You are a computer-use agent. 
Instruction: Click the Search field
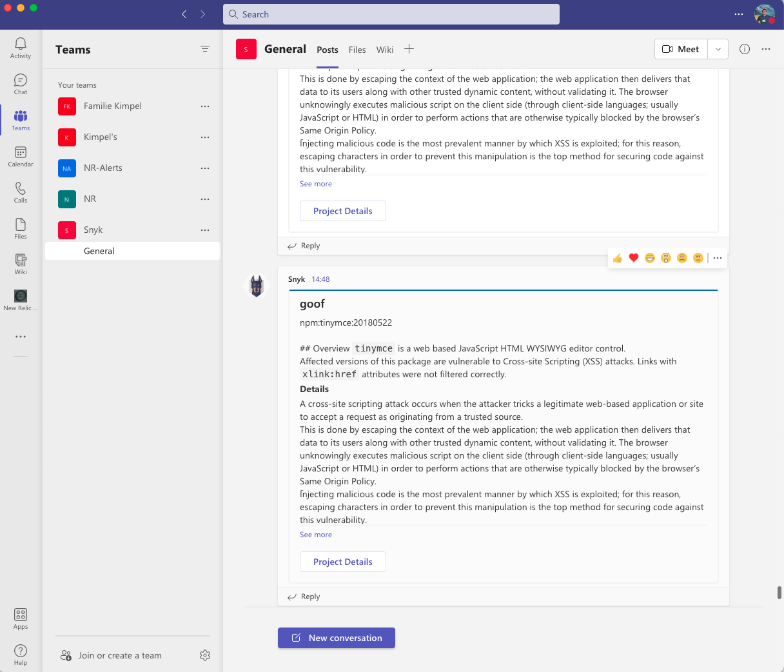pos(391,14)
